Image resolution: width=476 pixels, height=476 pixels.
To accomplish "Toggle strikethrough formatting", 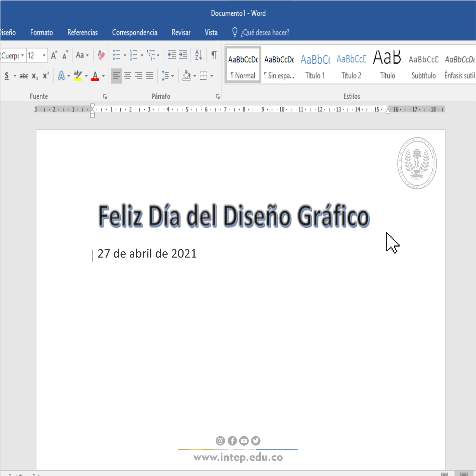I will pos(24,76).
